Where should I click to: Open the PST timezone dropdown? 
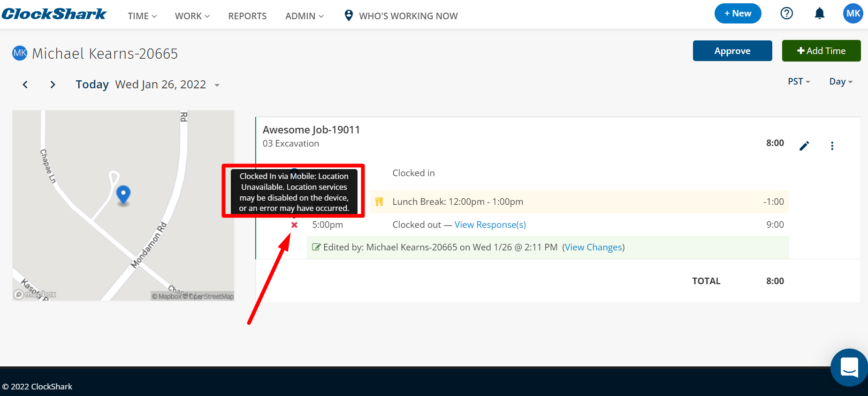point(799,82)
